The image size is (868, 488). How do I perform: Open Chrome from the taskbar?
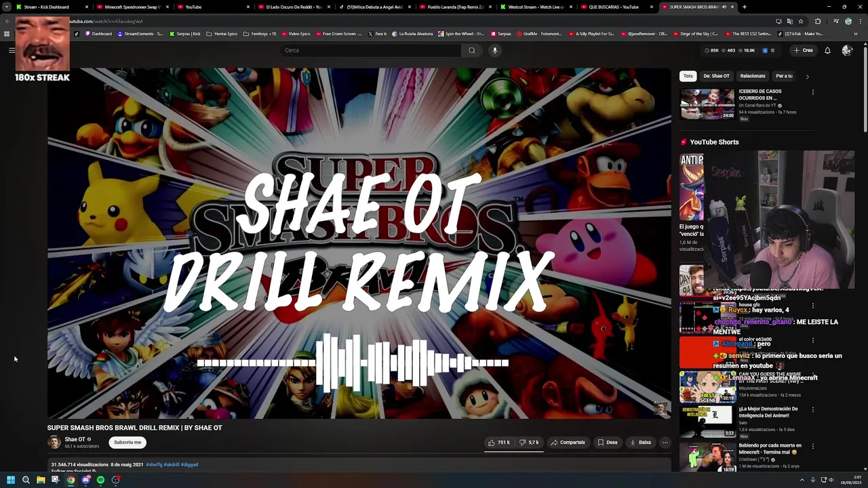pyautogui.click(x=71, y=480)
